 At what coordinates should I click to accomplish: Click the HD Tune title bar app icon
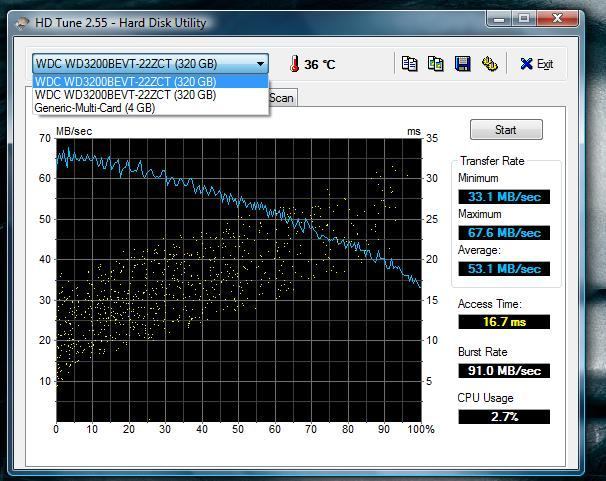(22, 22)
